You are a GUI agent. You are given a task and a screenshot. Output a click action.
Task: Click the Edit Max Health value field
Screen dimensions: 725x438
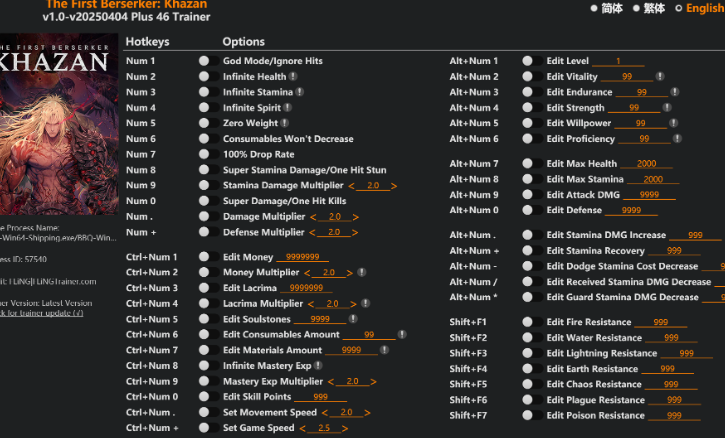coord(642,164)
